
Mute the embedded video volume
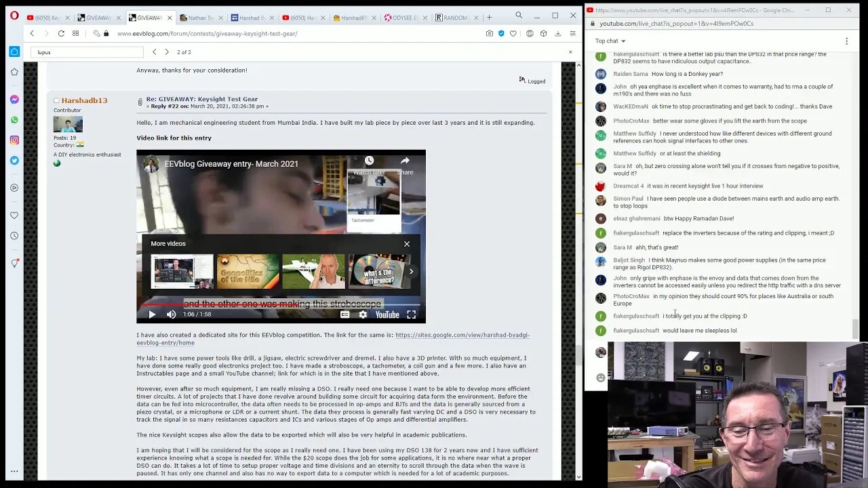click(x=171, y=314)
